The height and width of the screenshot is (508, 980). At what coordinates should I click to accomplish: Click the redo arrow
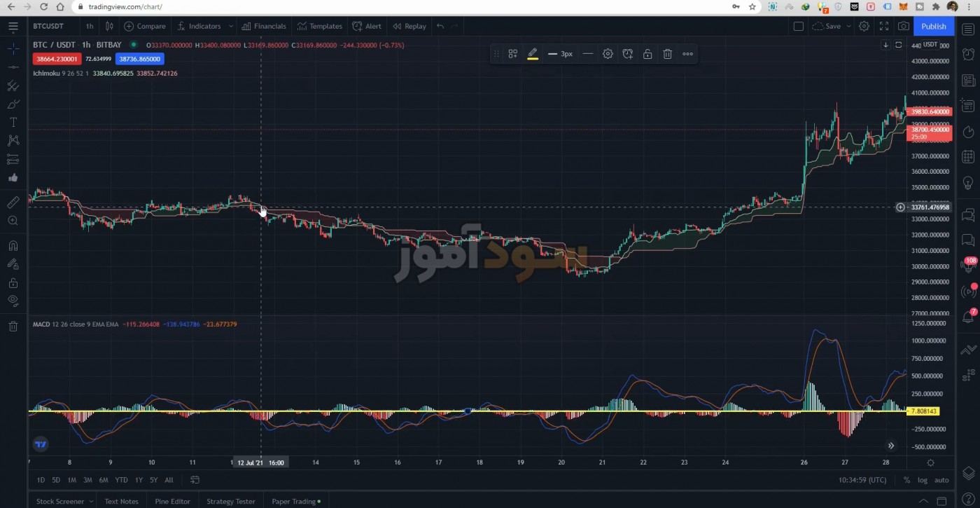(455, 26)
